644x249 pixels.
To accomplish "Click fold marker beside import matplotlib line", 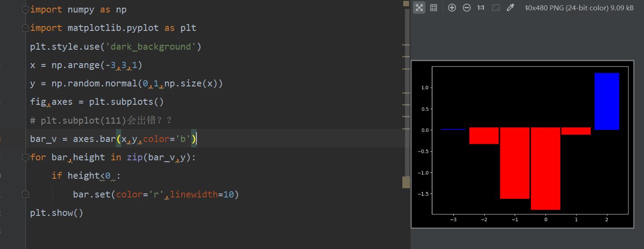I will pyautogui.click(x=26, y=28).
